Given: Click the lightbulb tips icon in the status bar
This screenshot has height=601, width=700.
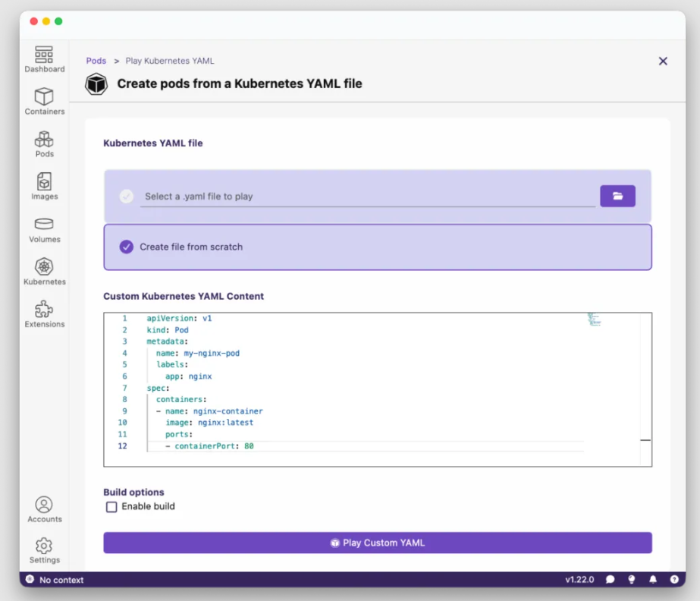Looking at the screenshot, I should pyautogui.click(x=632, y=579).
